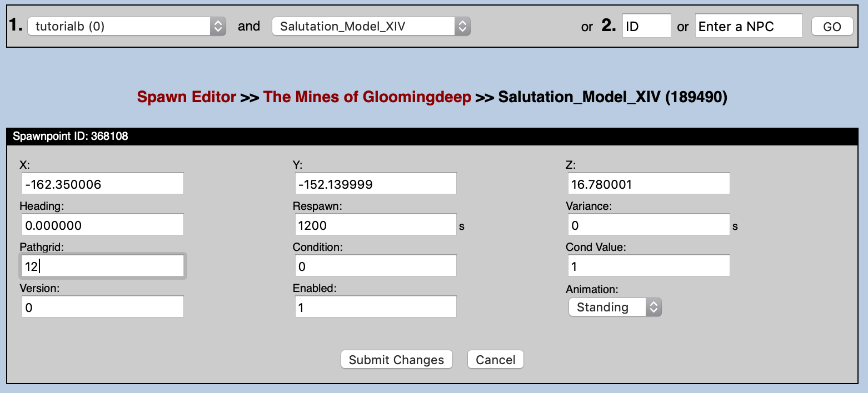
Task: Click the Cond Value field
Action: (648, 266)
